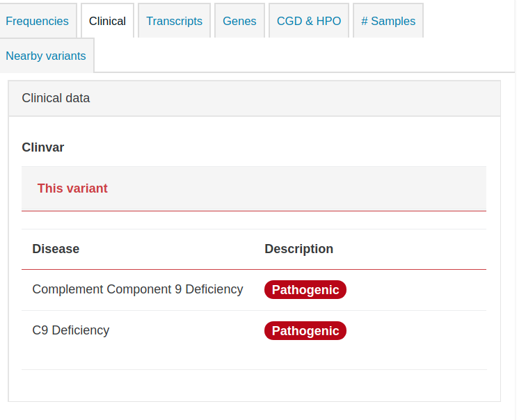
Task: Switch to the Transcripts tab
Action: pyautogui.click(x=174, y=21)
